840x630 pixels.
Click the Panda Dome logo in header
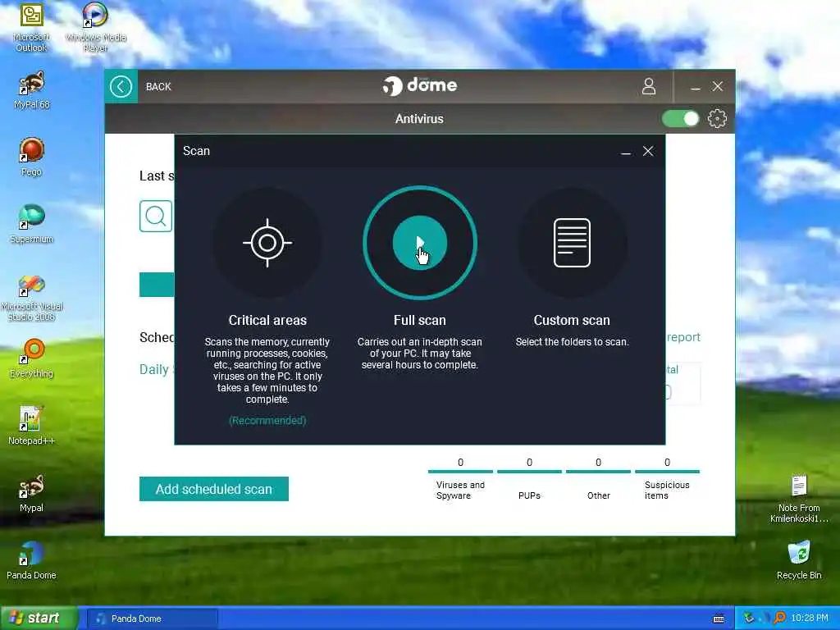coord(420,85)
